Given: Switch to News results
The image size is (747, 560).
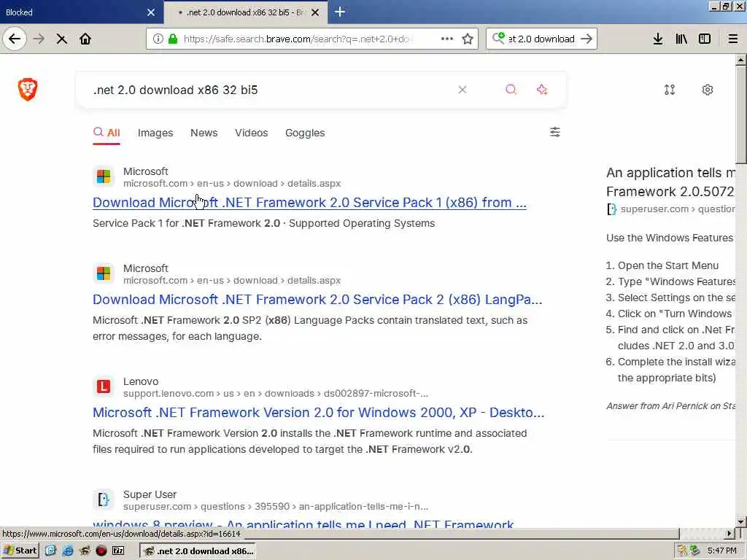Looking at the screenshot, I should 204,133.
